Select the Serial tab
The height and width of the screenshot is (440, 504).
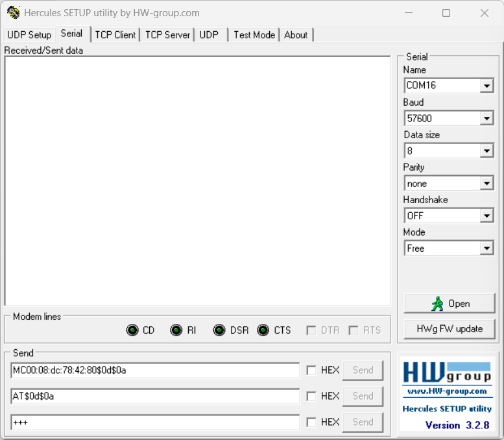[x=72, y=34]
